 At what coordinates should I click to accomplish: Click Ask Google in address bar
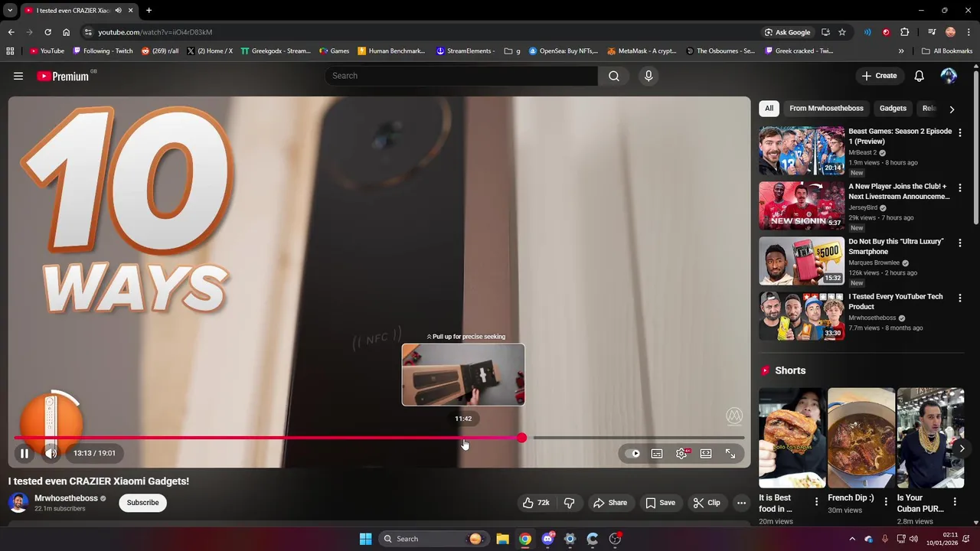(x=787, y=32)
